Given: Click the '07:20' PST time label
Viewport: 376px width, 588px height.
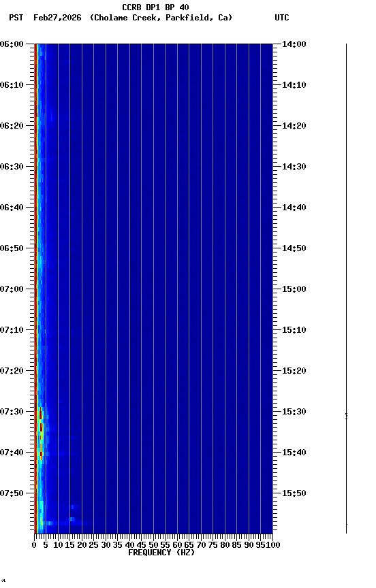Looking at the screenshot, I should [x=12, y=372].
